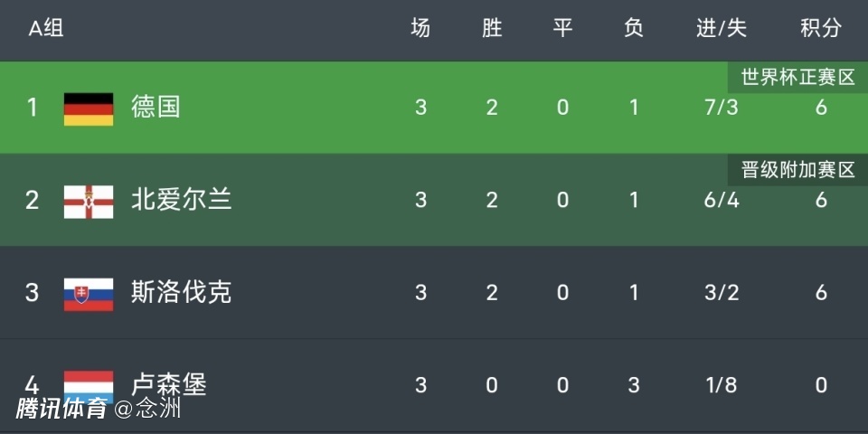868x434 pixels.
Task: Click the Germany flag icon
Action: tap(89, 108)
